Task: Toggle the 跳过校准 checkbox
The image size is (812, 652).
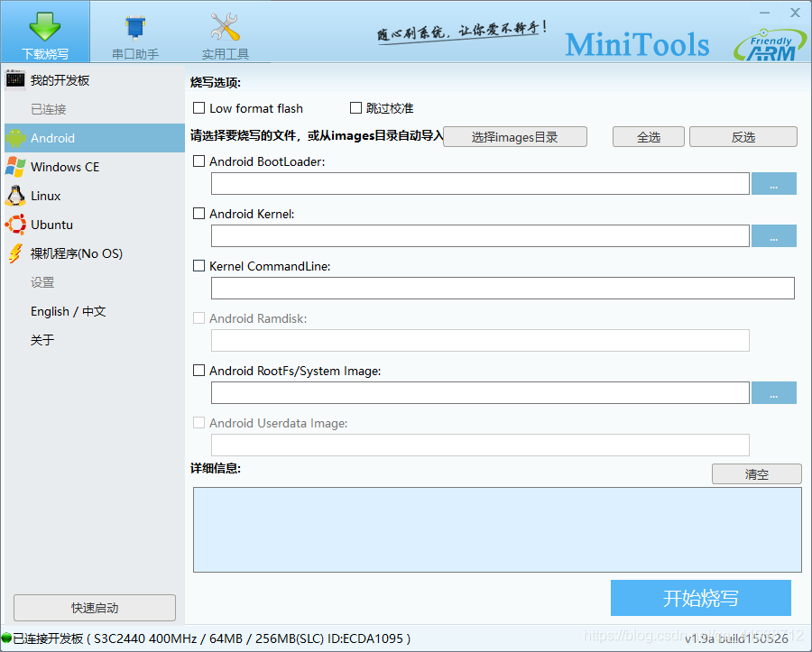Action: click(x=355, y=107)
